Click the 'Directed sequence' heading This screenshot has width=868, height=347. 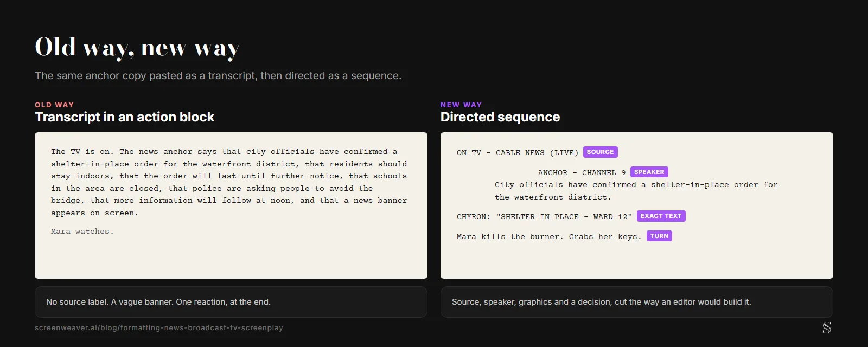500,117
